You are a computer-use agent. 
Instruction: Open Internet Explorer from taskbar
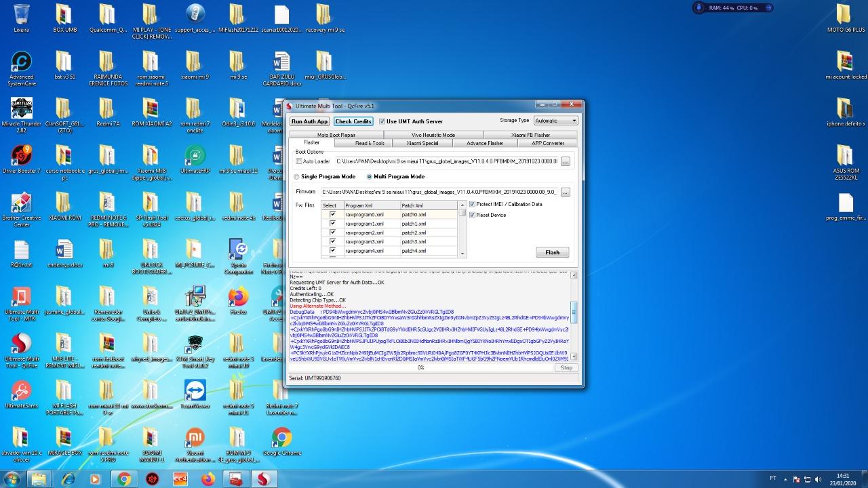(x=68, y=479)
